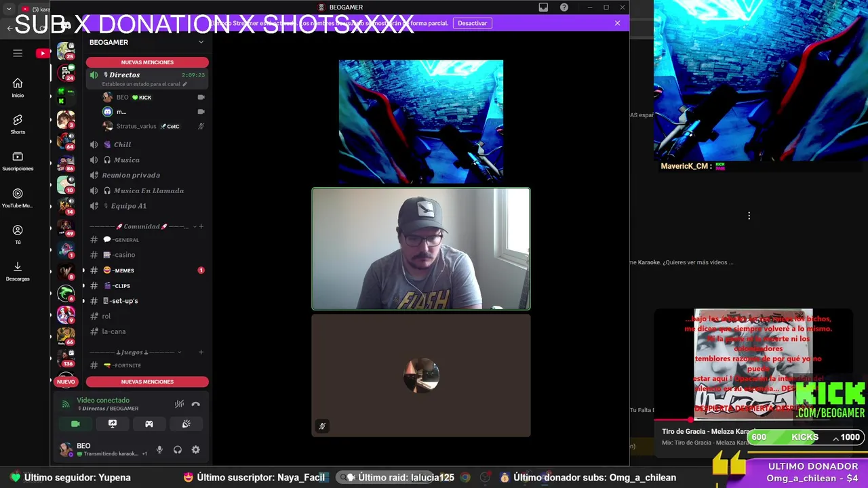Open YouTube Suscripciones
This screenshot has width=868, height=488.
(x=18, y=160)
